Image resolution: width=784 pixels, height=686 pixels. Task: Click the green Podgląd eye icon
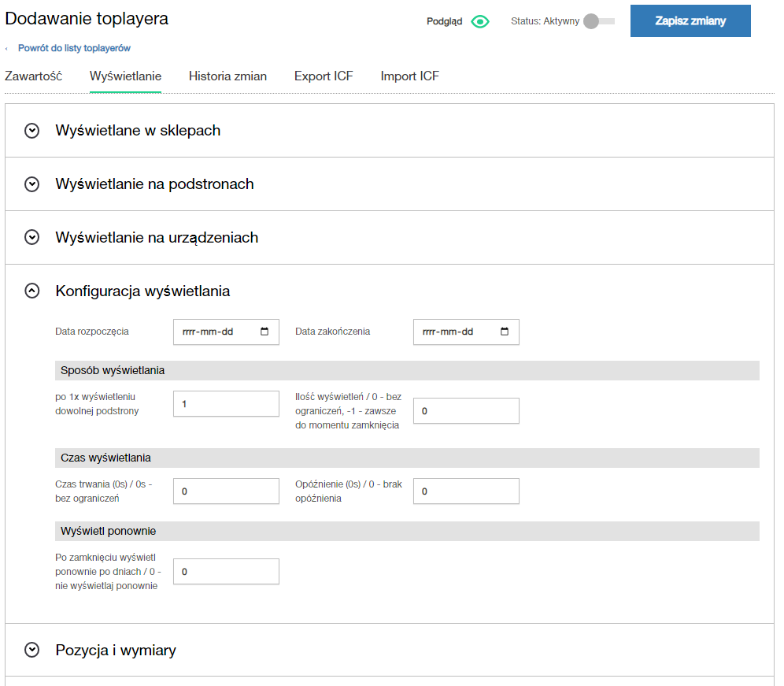tap(480, 21)
